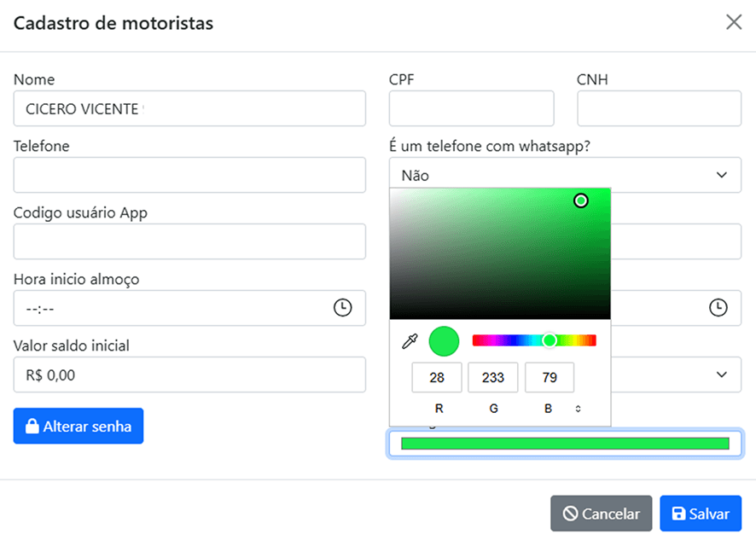The height and width of the screenshot is (540, 756).
Task: Click the Nome field with CICERO VICENTE
Action: (x=189, y=108)
